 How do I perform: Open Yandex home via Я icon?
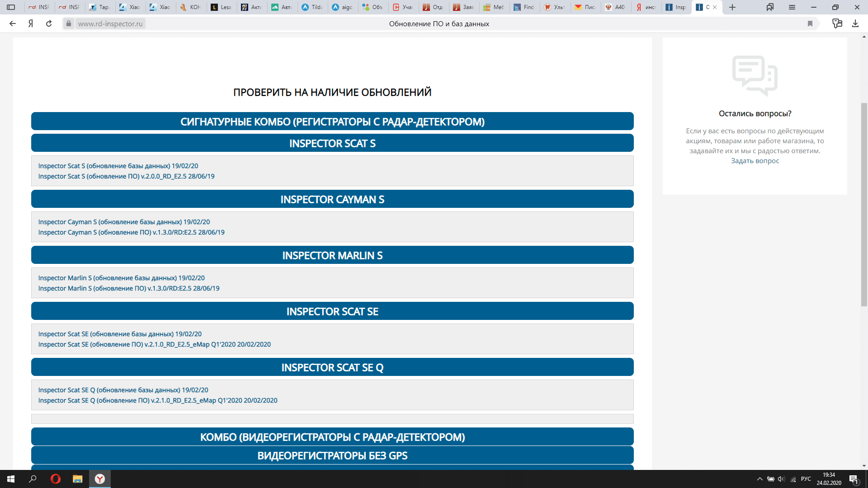click(31, 23)
